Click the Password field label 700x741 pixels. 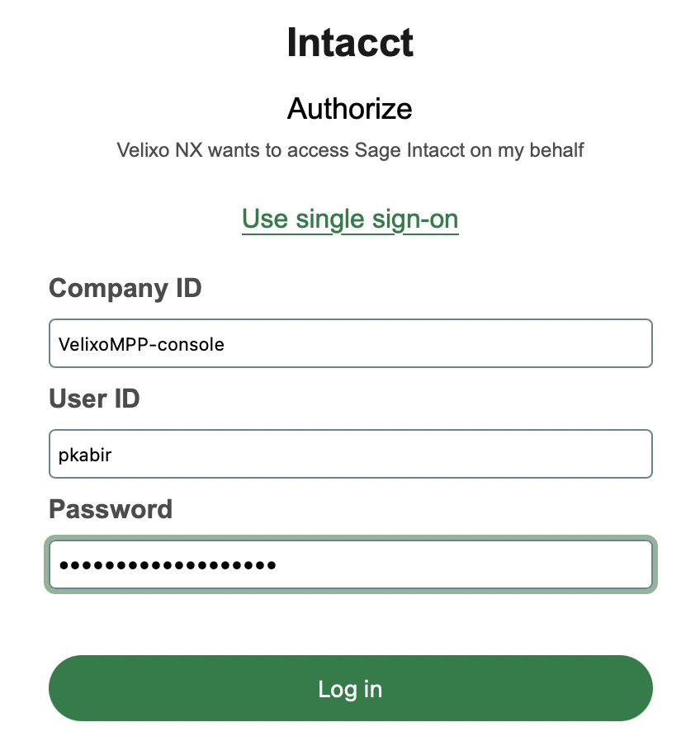point(111,508)
